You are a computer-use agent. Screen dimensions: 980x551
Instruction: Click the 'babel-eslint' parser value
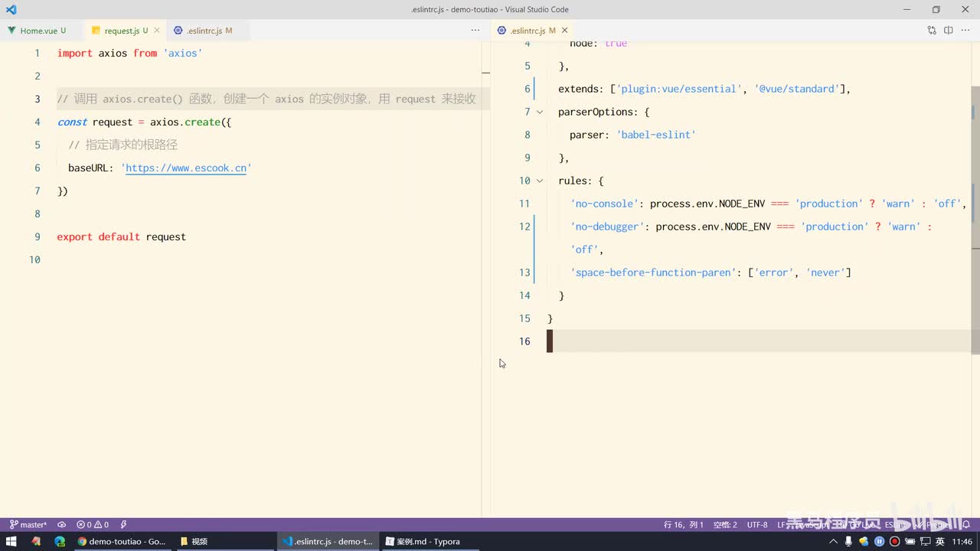click(656, 135)
